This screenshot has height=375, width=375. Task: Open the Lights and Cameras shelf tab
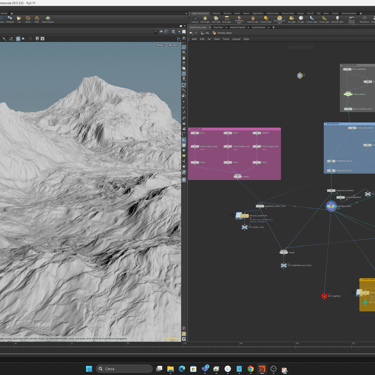pyautogui.click(x=200, y=13)
